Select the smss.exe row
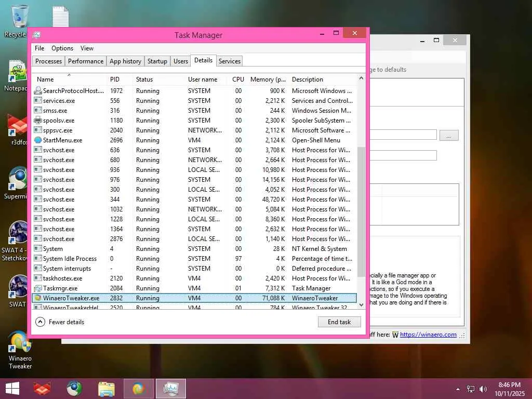 coord(194,111)
